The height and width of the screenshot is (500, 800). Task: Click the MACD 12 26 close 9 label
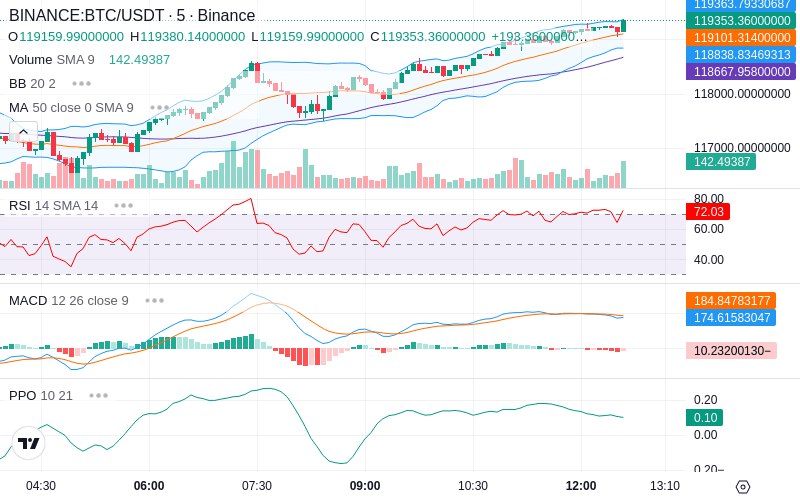pos(69,301)
